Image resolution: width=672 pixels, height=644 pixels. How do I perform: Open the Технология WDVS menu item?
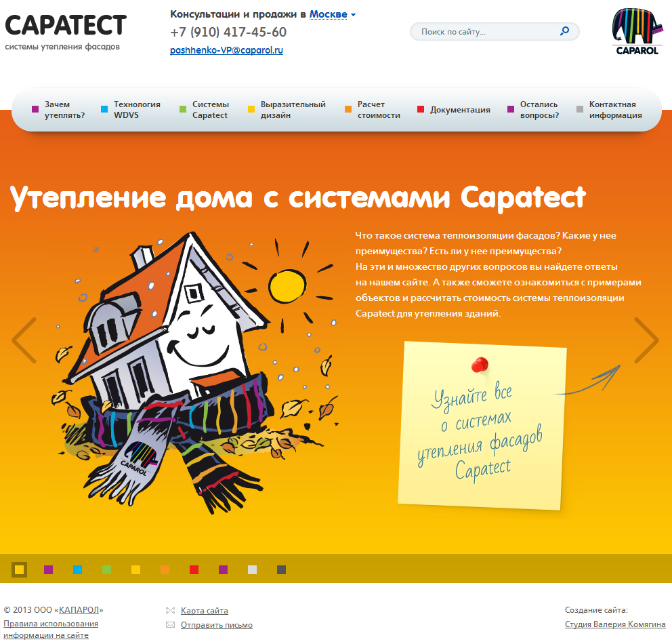pos(131,110)
